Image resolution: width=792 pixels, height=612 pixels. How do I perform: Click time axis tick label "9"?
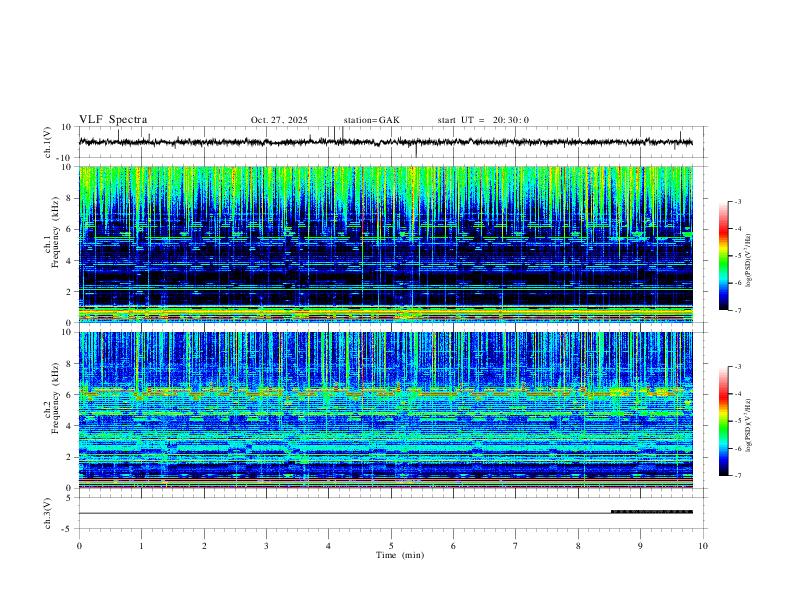[640, 546]
